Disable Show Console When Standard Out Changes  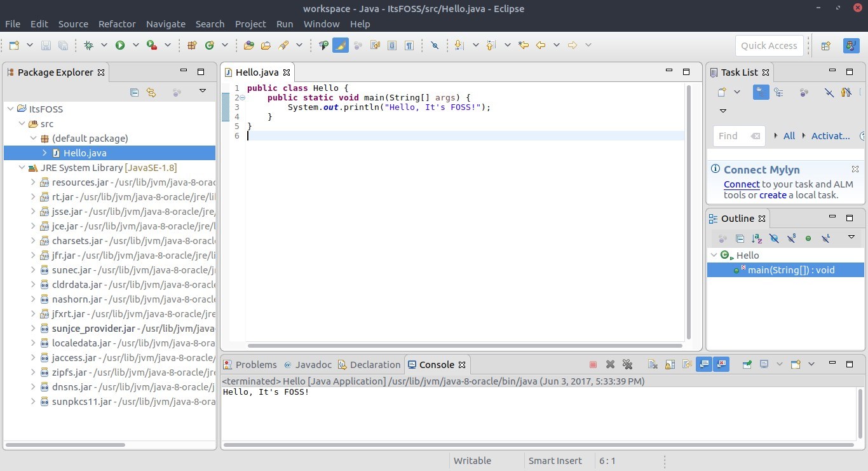pos(705,364)
